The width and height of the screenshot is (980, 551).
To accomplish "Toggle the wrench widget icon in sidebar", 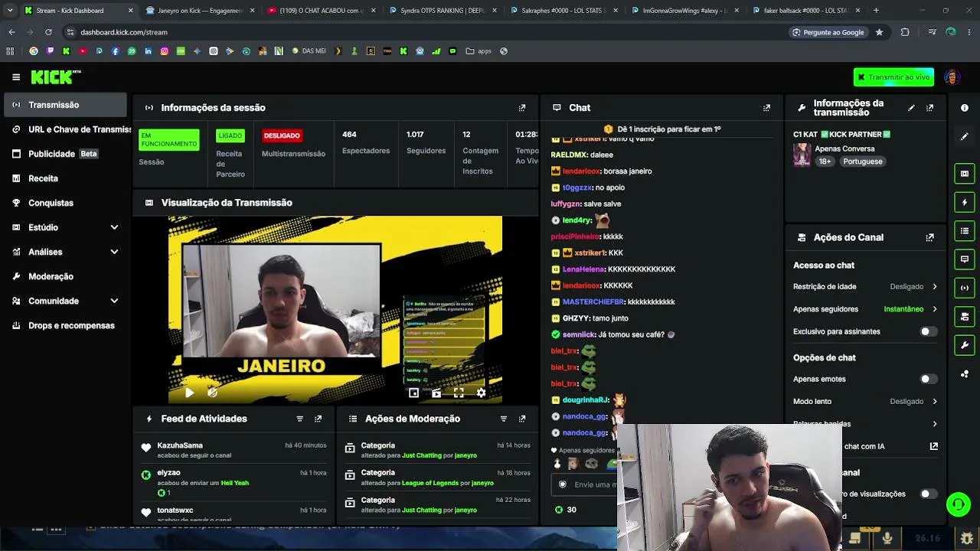I will pyautogui.click(x=965, y=345).
